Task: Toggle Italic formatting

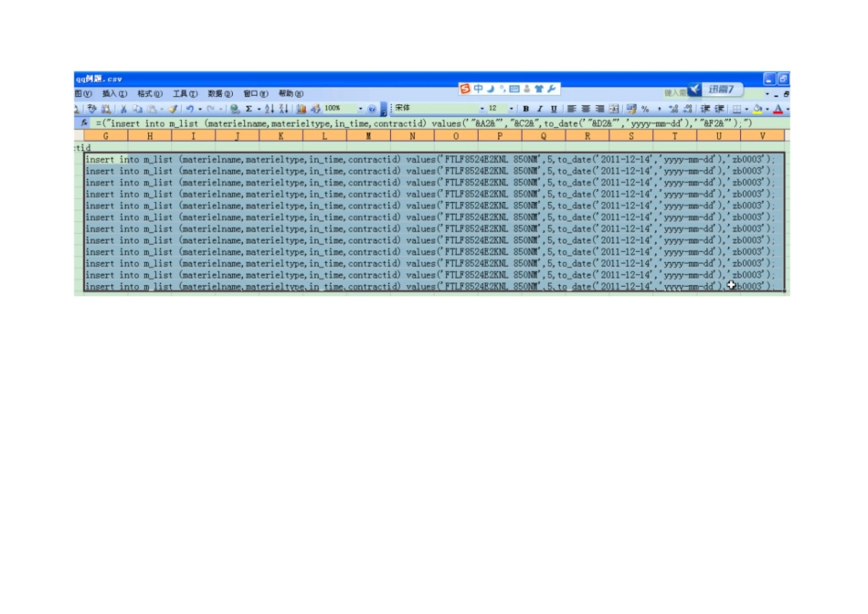Action: tap(540, 109)
